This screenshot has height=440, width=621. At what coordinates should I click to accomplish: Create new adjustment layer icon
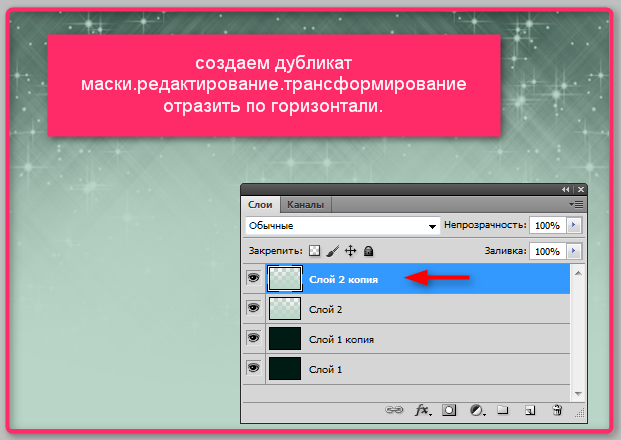477,410
